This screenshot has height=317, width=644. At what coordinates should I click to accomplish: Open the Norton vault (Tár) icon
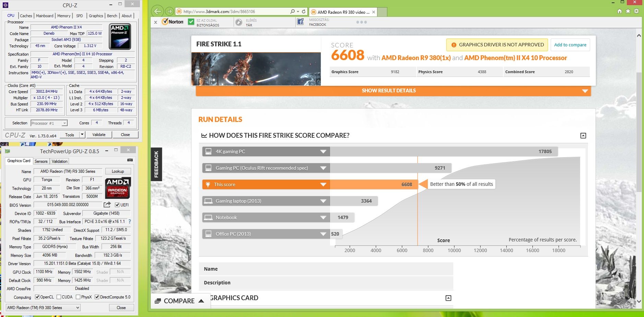click(x=239, y=22)
